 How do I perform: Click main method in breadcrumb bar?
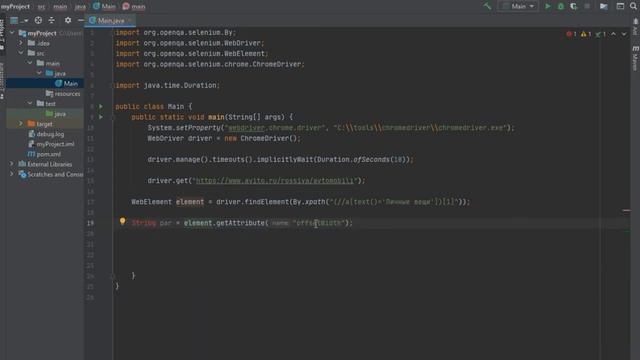[134, 7]
